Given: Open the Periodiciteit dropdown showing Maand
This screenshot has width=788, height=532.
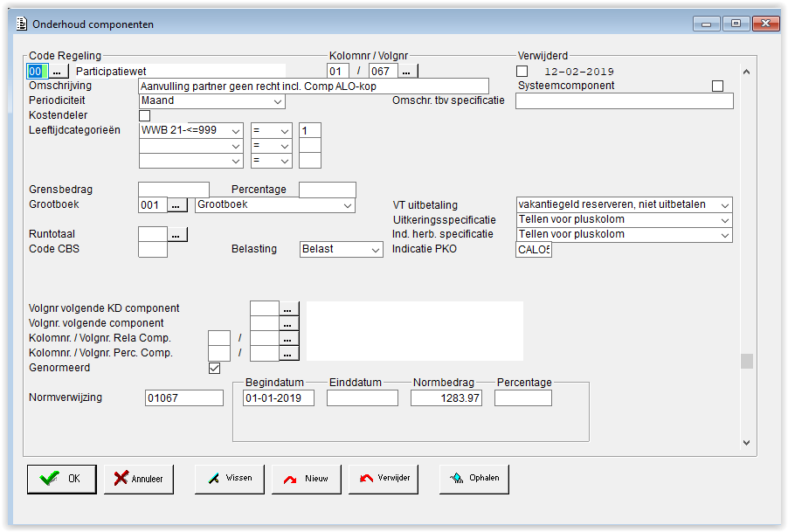Looking at the screenshot, I should click(211, 101).
